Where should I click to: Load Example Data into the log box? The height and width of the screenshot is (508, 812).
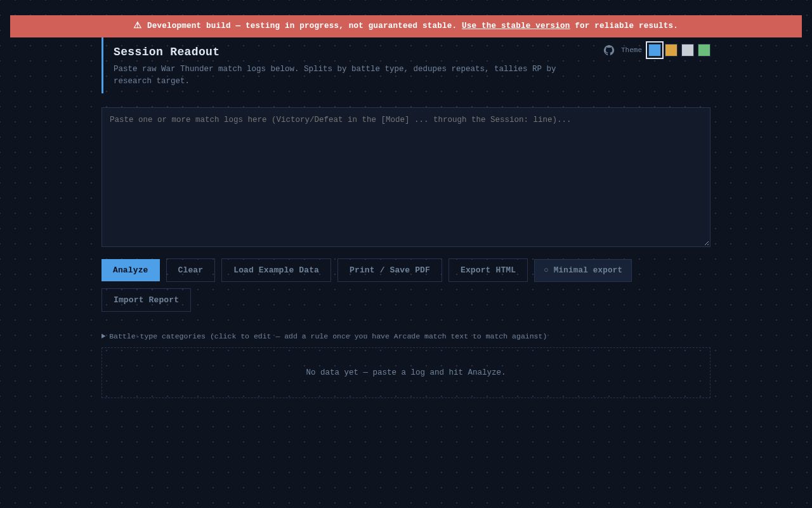coord(276,270)
